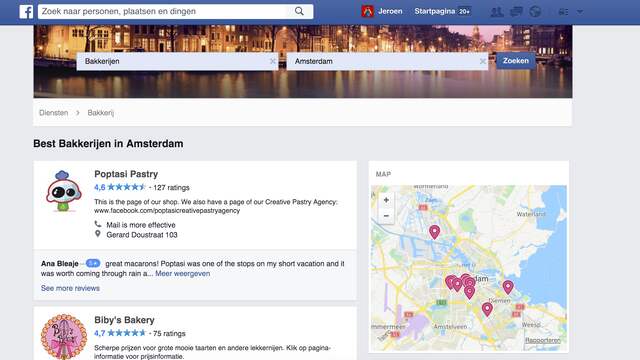Click the Facebook logo icon
Viewport: 640px width, 360px height.
pos(26,11)
